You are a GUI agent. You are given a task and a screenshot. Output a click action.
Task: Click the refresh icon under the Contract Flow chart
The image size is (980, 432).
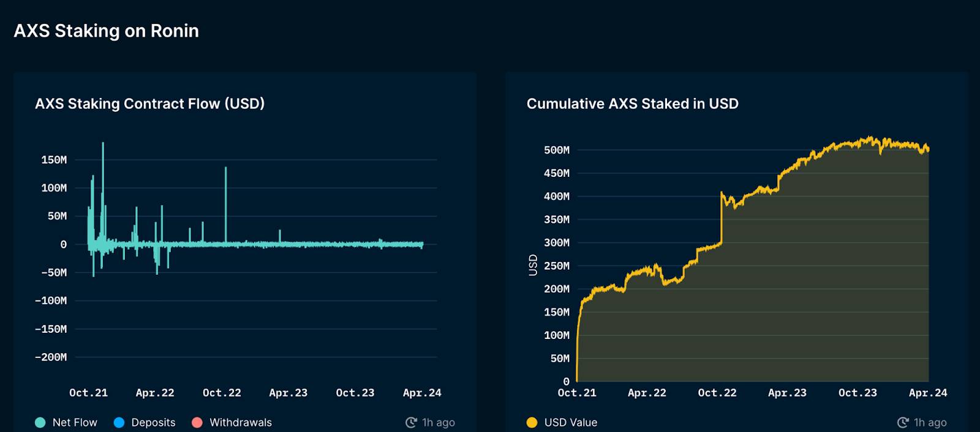tap(411, 422)
